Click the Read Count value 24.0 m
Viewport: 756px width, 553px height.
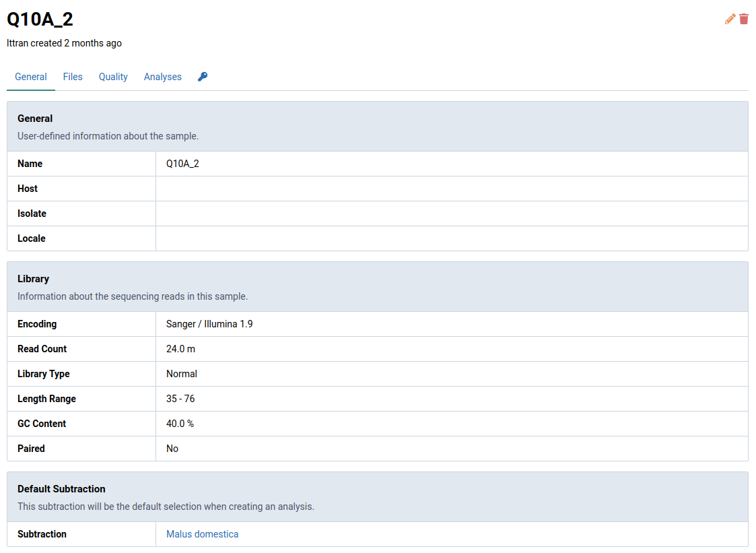[179, 348]
